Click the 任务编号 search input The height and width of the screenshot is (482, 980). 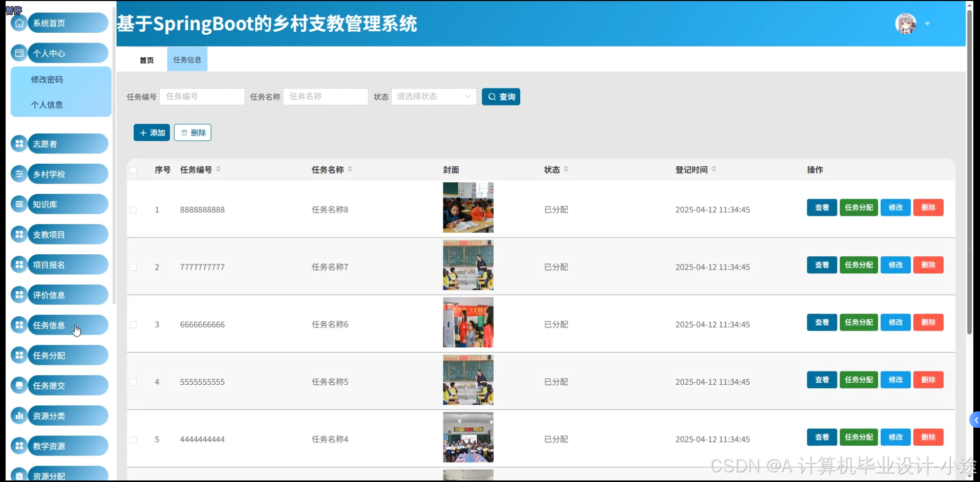pos(202,97)
